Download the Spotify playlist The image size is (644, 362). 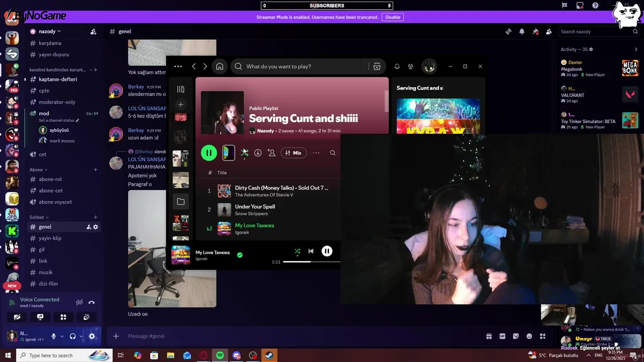click(258, 153)
